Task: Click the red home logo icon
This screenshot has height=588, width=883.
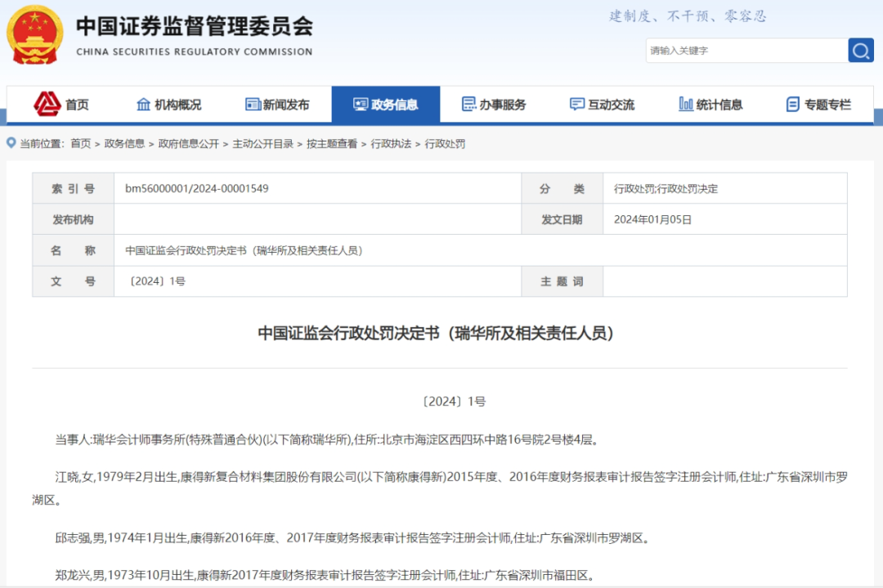Action: [47, 104]
